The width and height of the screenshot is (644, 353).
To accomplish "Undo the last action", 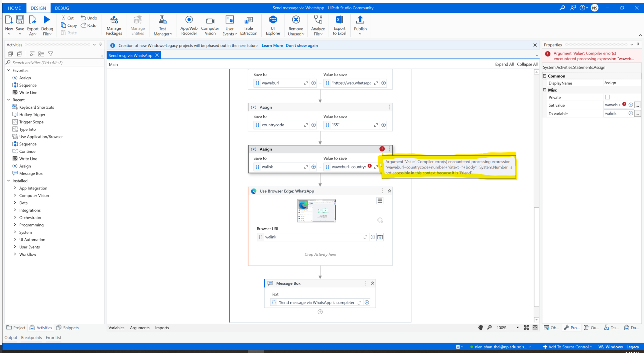I will [x=89, y=18].
